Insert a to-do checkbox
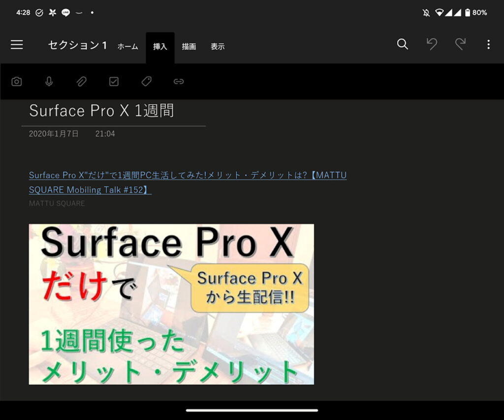504x420 pixels. [x=114, y=82]
